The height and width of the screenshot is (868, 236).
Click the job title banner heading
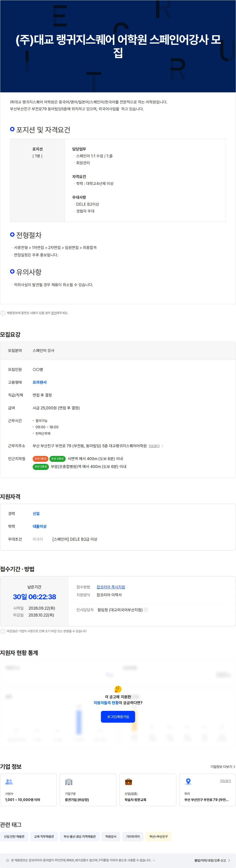(118, 46)
